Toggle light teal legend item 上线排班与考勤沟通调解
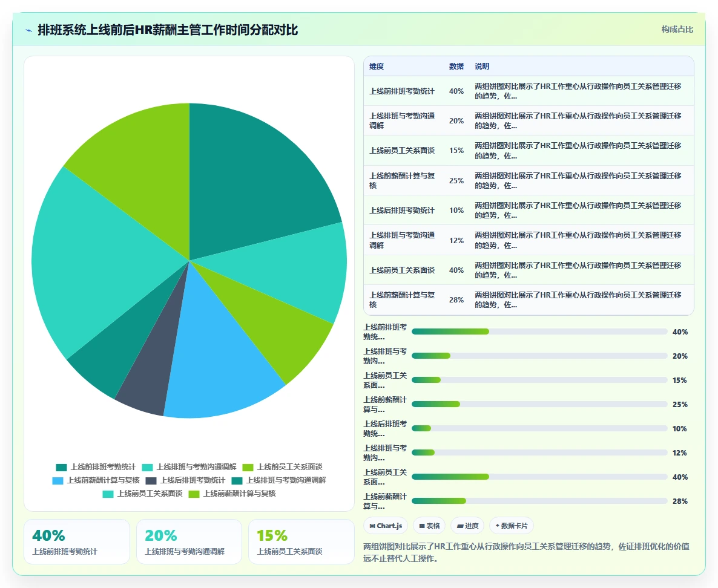The height and width of the screenshot is (588, 718). click(x=189, y=467)
